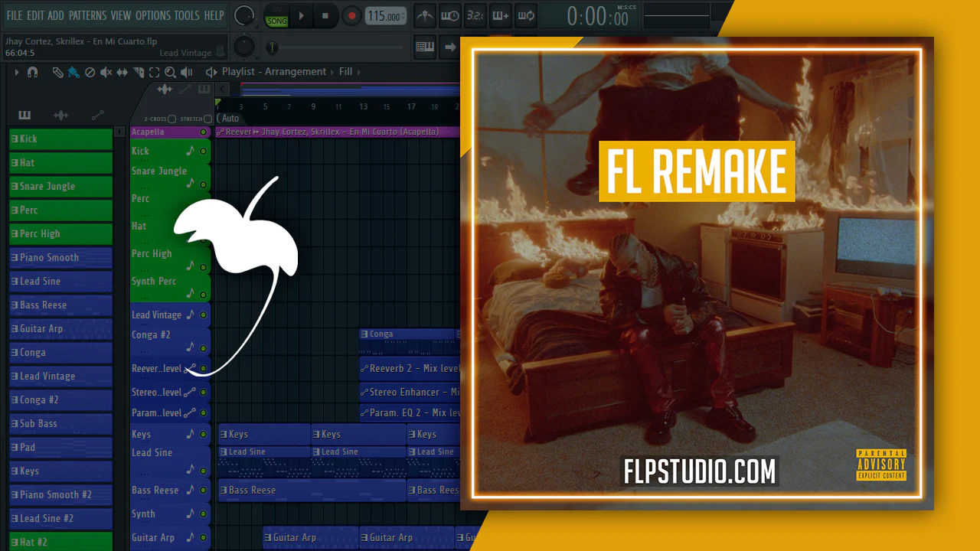The image size is (980, 551).
Task: Click the countdown before recording icon
Action: pos(475,15)
